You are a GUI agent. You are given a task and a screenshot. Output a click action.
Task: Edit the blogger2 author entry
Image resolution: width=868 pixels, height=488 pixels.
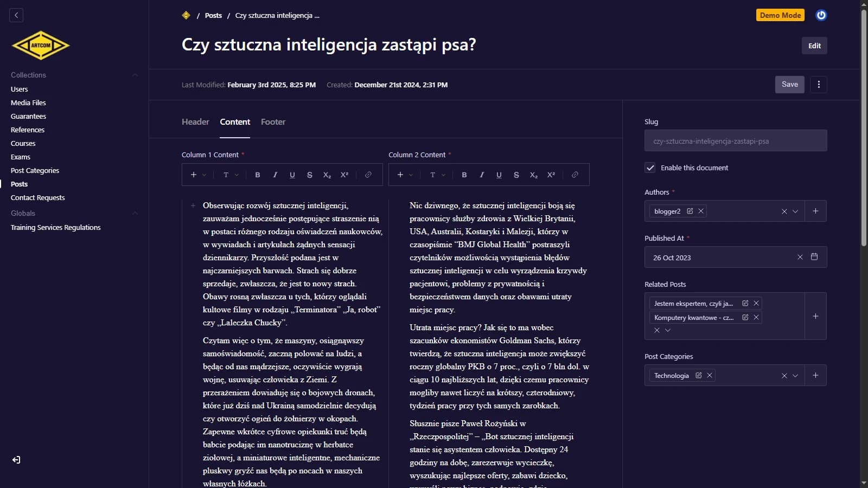coord(690,211)
